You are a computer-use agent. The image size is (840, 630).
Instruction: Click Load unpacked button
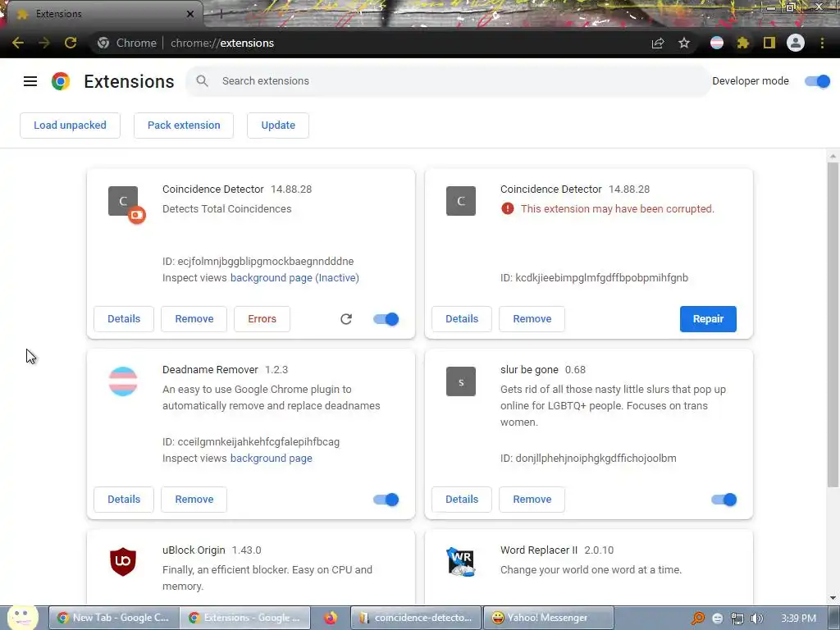point(71,126)
